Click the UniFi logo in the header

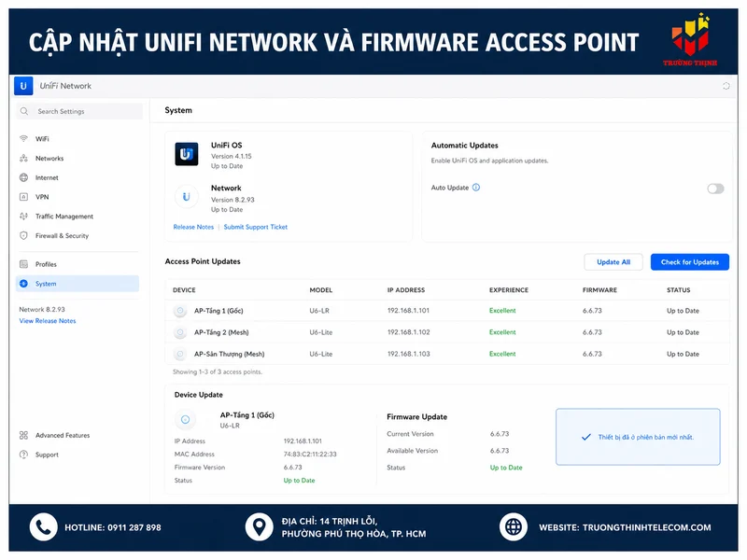[23, 86]
